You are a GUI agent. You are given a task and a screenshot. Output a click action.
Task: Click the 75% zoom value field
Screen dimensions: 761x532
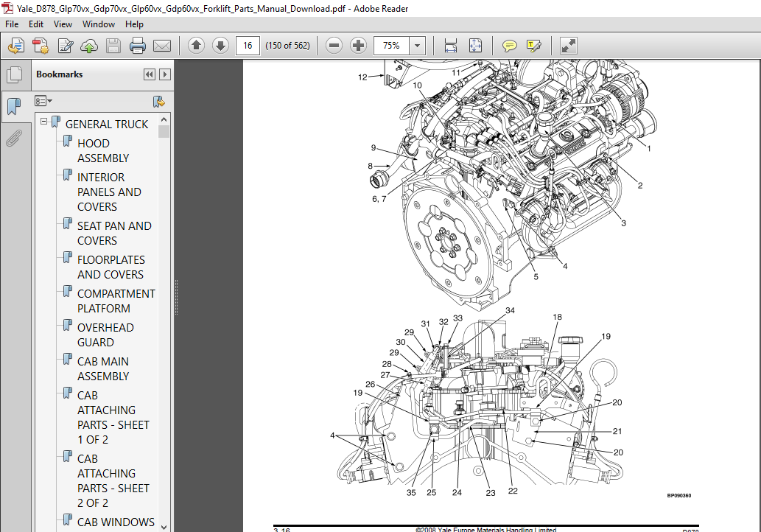[x=391, y=46]
